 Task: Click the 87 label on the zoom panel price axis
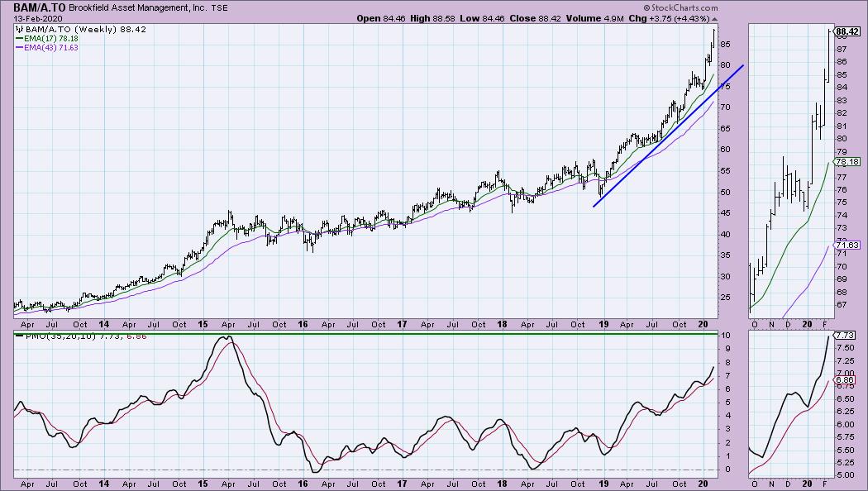tap(842, 50)
